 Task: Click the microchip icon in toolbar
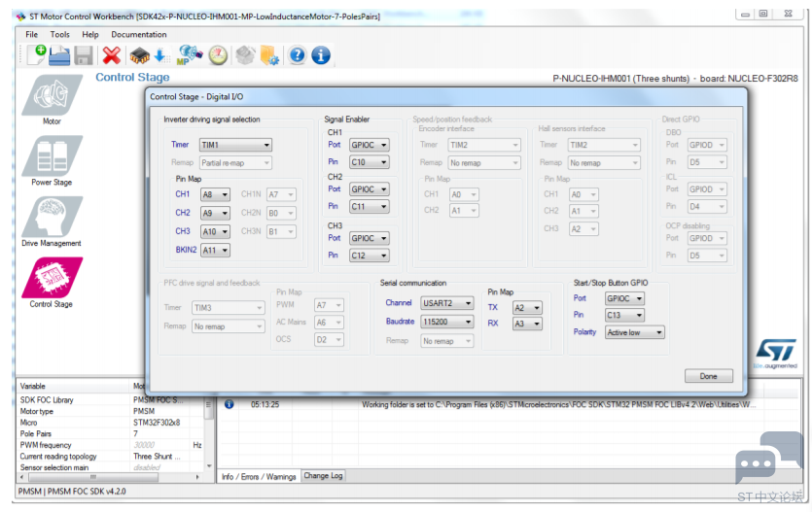[x=139, y=55]
